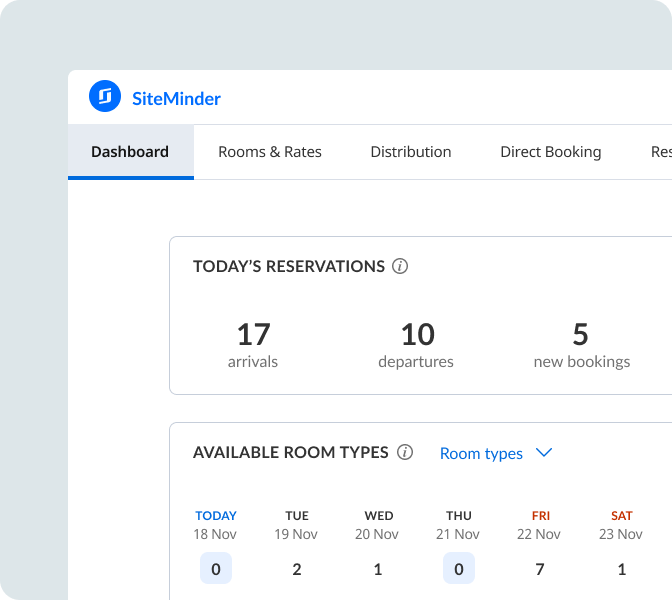The image size is (672, 600).
Task: Click info icon beside Today's Reservations
Action: tap(400, 267)
